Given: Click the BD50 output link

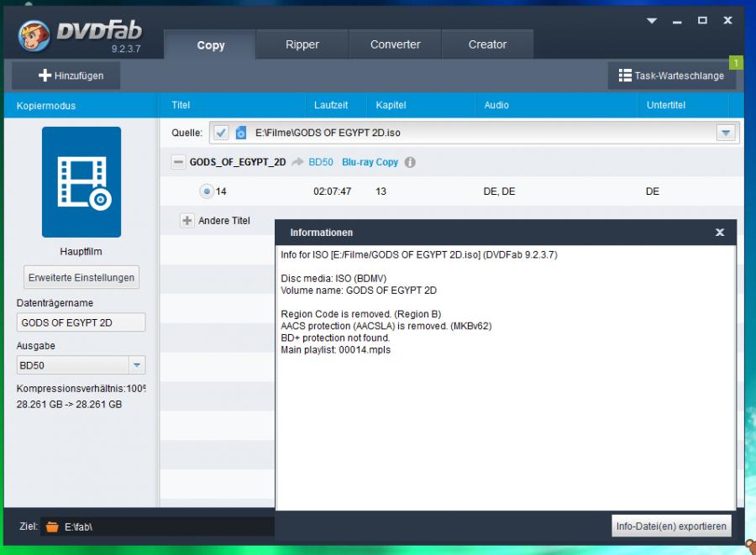Looking at the screenshot, I should [x=321, y=162].
